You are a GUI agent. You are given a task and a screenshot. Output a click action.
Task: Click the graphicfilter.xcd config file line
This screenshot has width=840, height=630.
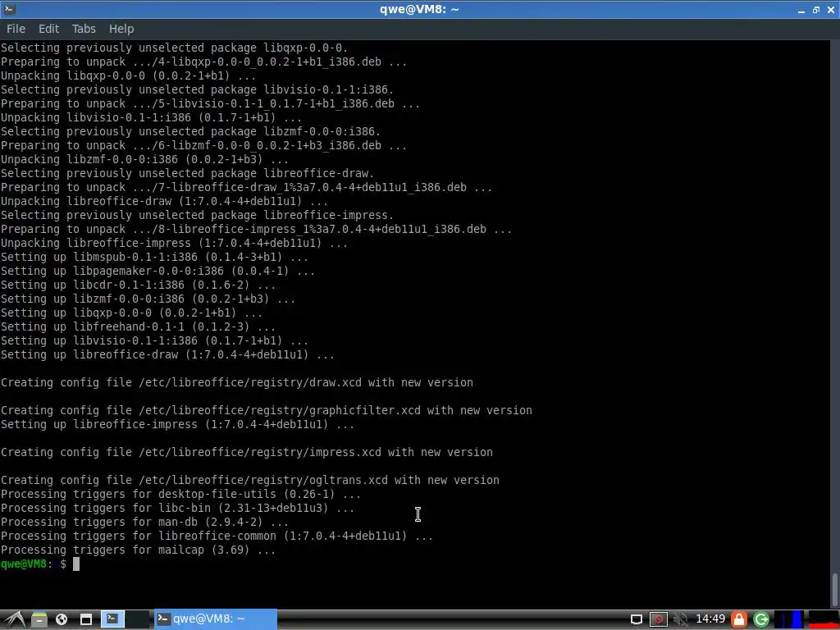coord(267,411)
